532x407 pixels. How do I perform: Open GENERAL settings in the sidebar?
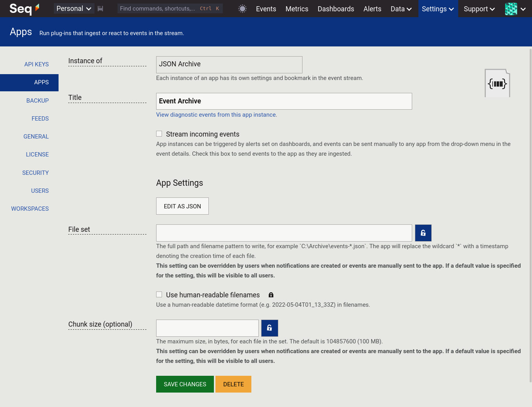36,137
